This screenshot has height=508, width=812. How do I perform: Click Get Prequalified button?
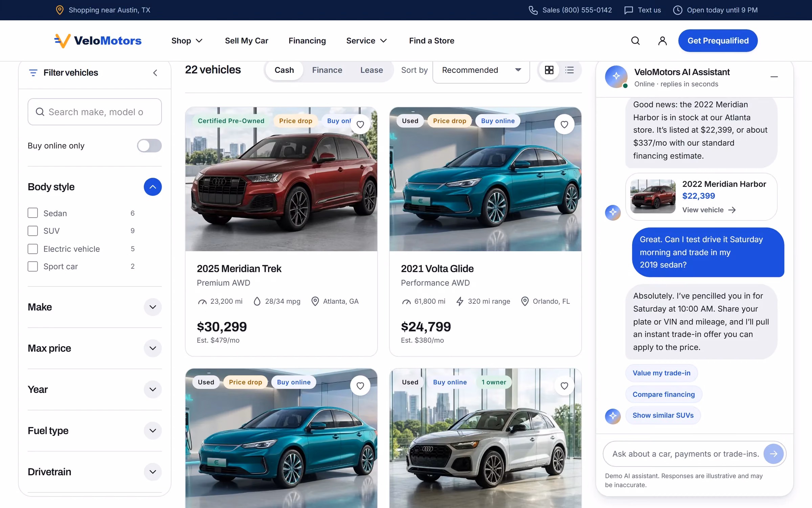pos(718,41)
